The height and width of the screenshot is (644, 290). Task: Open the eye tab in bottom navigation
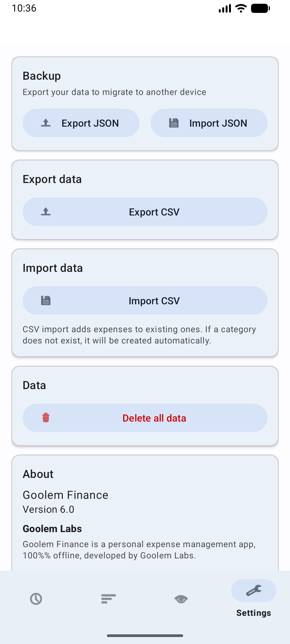(x=181, y=599)
